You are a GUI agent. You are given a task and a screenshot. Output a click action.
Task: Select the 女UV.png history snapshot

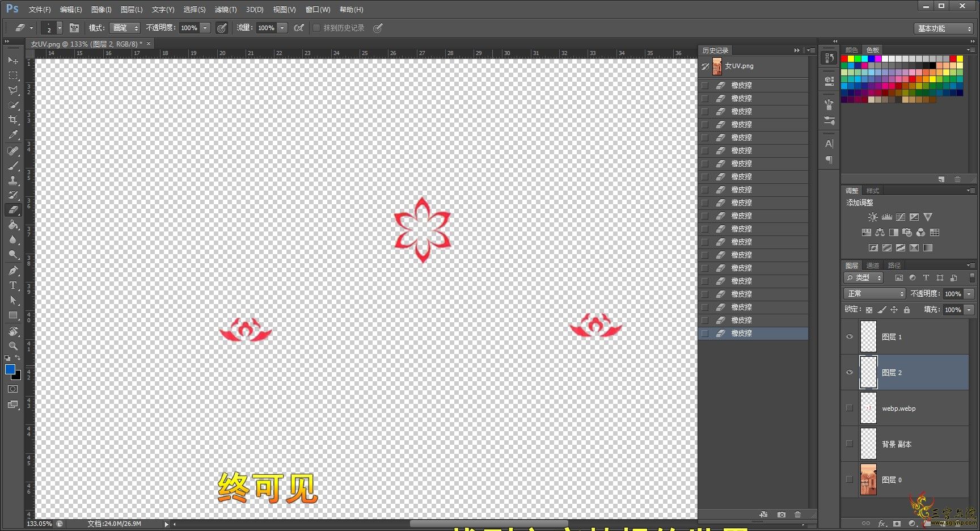753,66
